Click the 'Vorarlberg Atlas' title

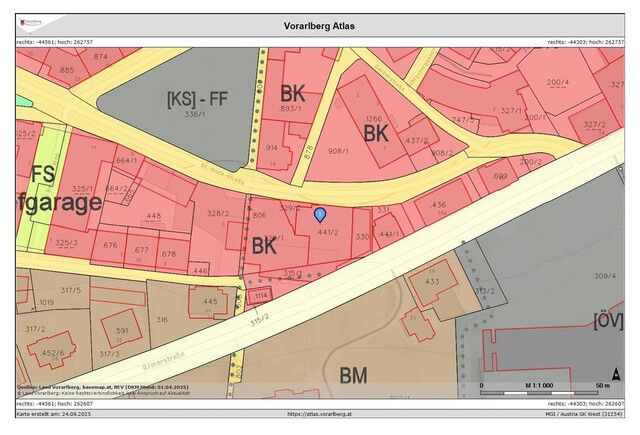[319, 26]
